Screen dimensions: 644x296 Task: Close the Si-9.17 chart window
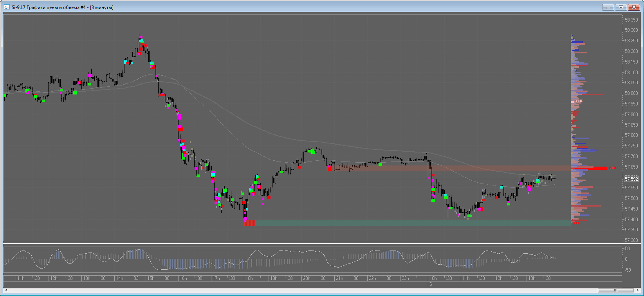pos(634,7)
